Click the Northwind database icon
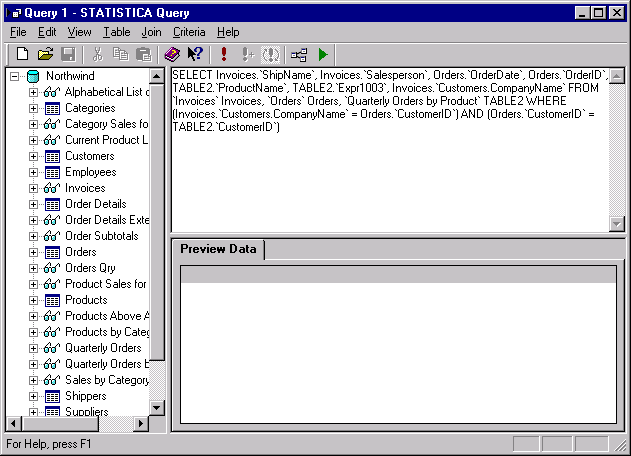 [33, 76]
